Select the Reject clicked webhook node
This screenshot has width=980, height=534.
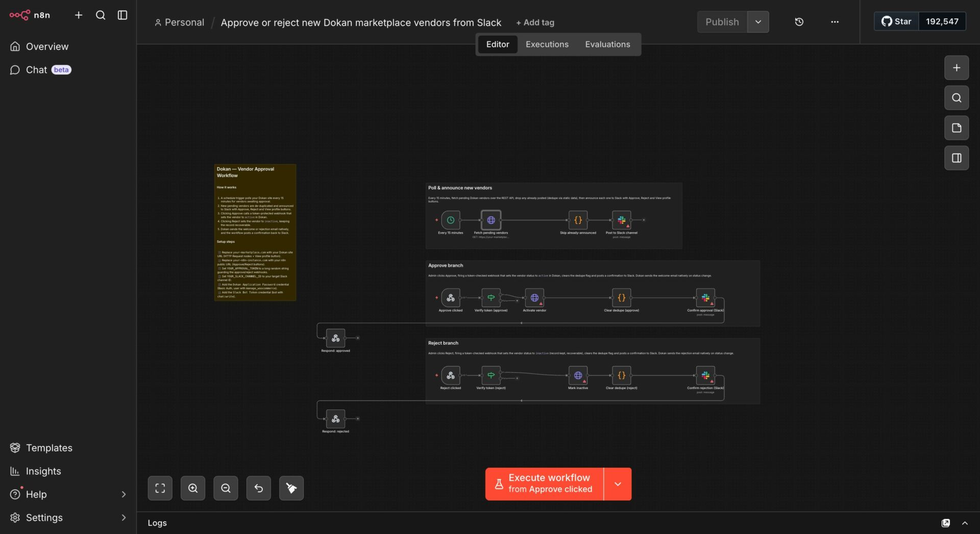click(x=451, y=375)
